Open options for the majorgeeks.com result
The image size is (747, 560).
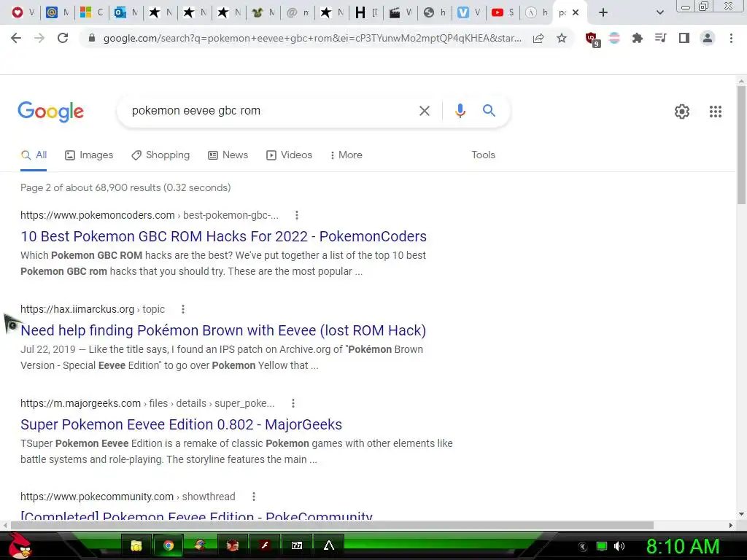click(293, 403)
